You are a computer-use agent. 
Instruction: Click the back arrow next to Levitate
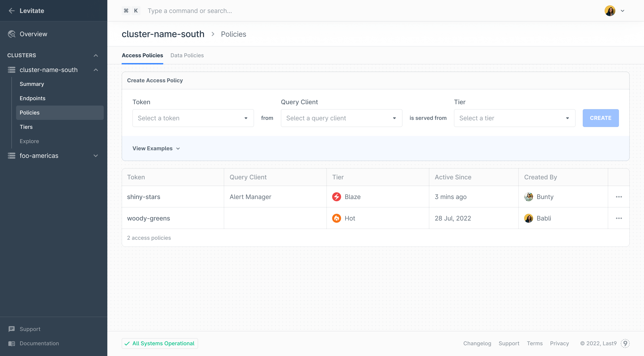(x=11, y=11)
